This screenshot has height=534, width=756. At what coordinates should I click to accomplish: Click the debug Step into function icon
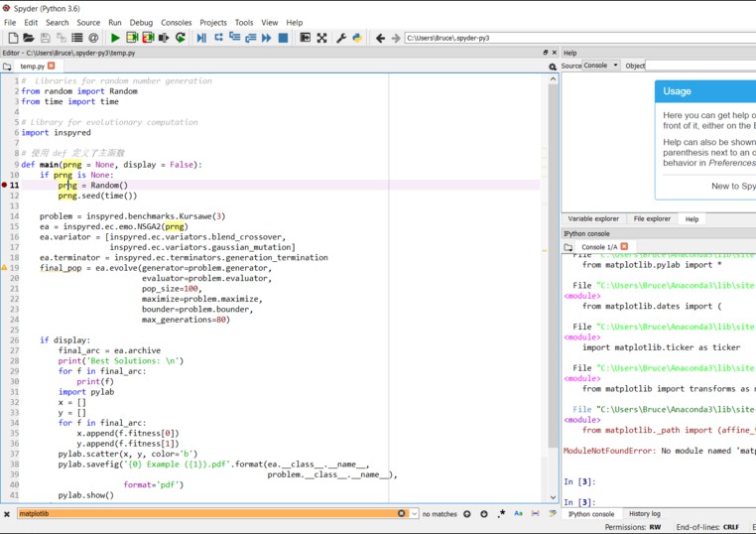pos(235,37)
